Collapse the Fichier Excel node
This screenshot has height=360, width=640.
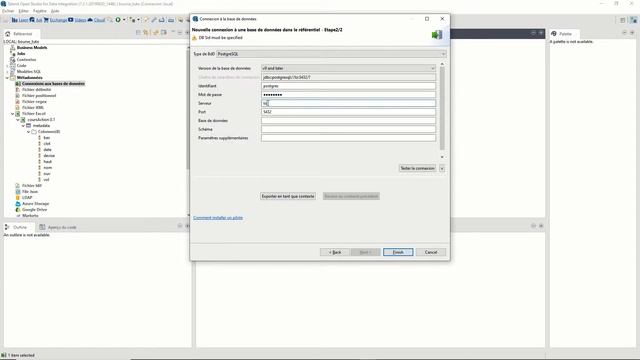coord(12,113)
